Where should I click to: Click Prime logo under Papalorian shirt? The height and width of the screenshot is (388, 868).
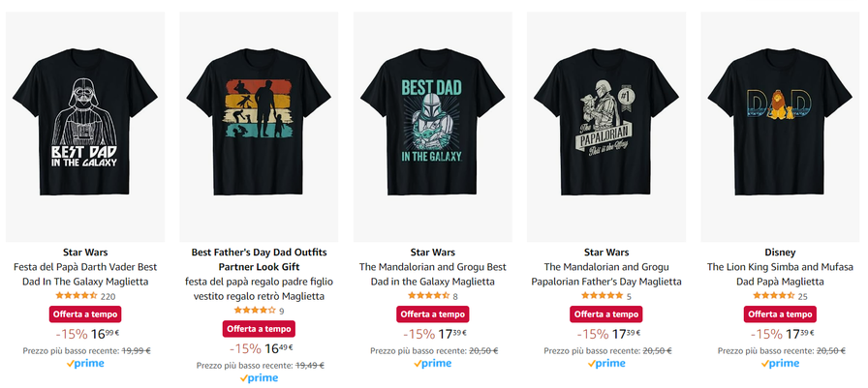606,364
